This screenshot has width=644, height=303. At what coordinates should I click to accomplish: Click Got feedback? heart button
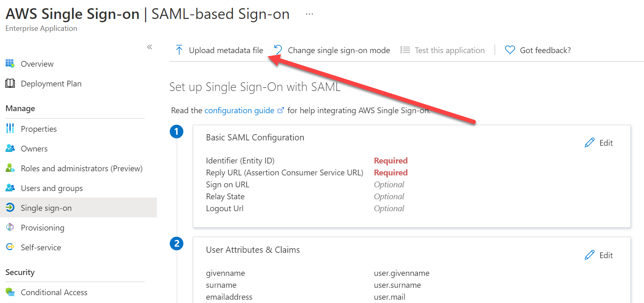click(x=538, y=50)
